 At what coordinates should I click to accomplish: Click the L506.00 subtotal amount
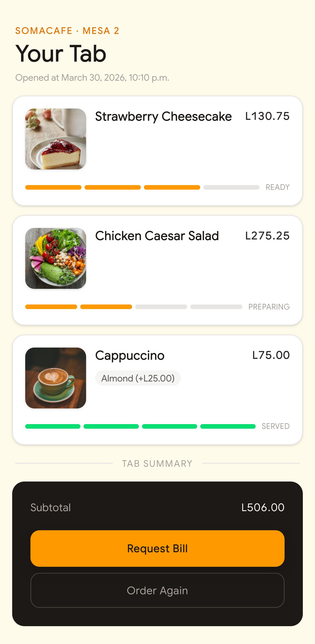[x=263, y=507]
